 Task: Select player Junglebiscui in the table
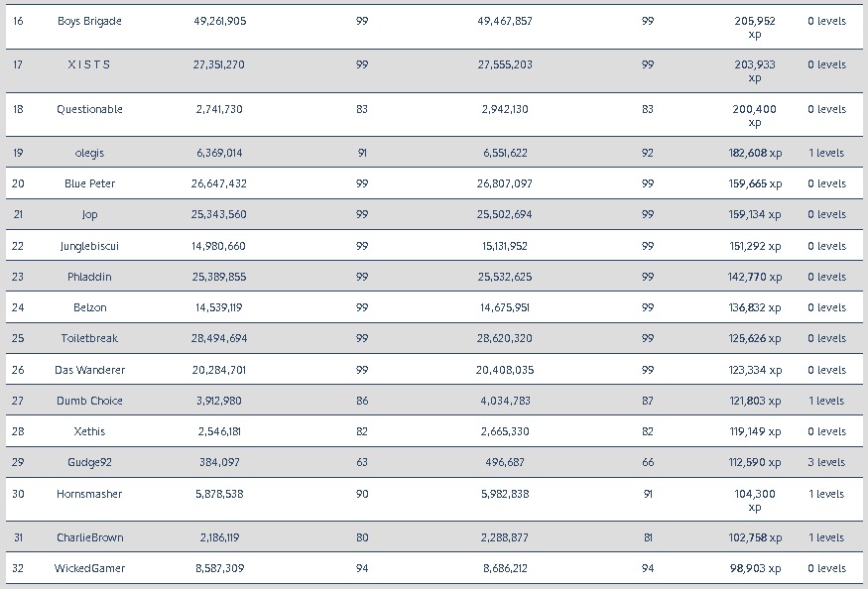click(89, 246)
